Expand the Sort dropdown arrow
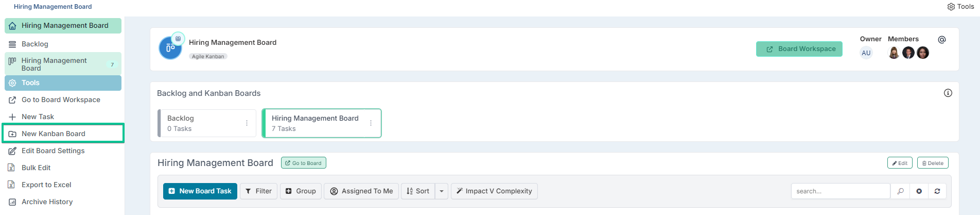The height and width of the screenshot is (215, 980). [x=442, y=191]
